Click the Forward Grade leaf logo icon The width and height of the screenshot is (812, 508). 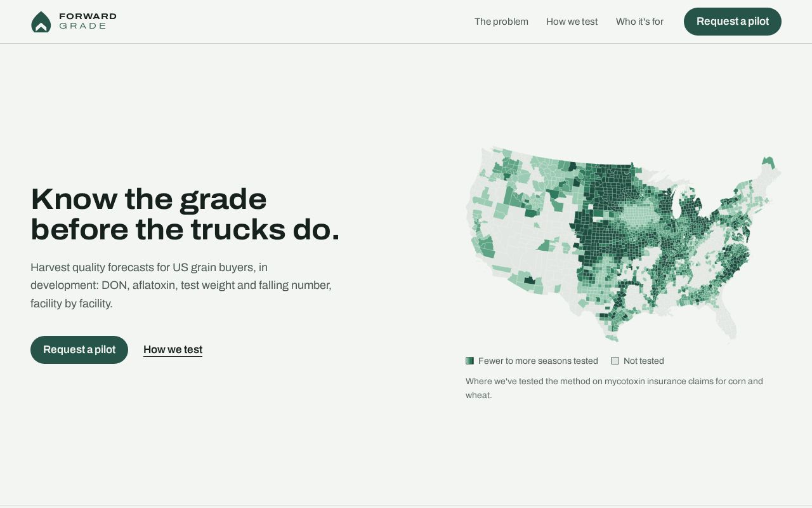click(41, 22)
